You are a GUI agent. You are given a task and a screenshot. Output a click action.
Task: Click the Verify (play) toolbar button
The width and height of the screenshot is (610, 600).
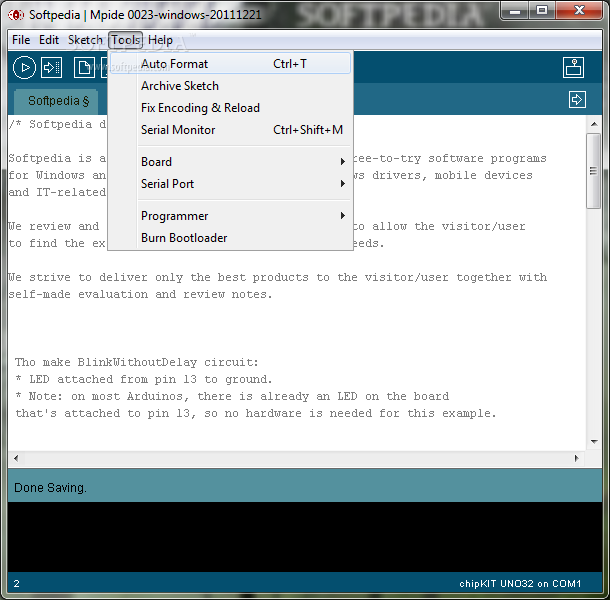coord(24,67)
